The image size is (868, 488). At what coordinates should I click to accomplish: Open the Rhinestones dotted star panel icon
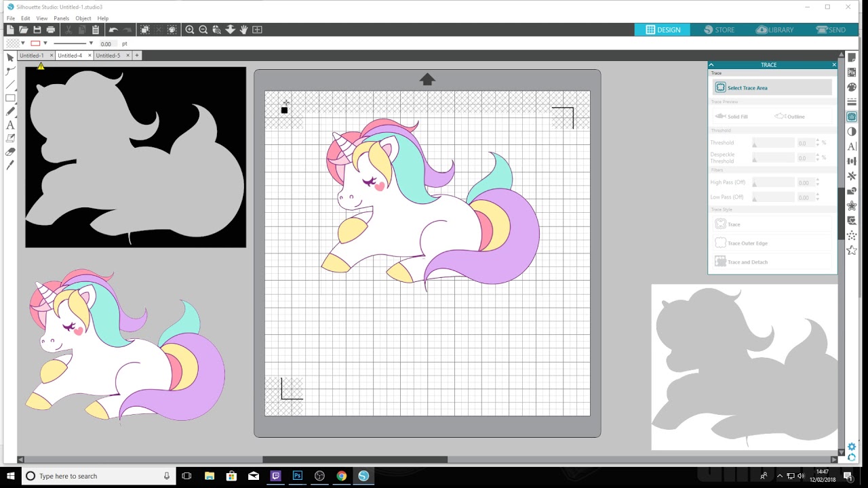[x=852, y=236]
